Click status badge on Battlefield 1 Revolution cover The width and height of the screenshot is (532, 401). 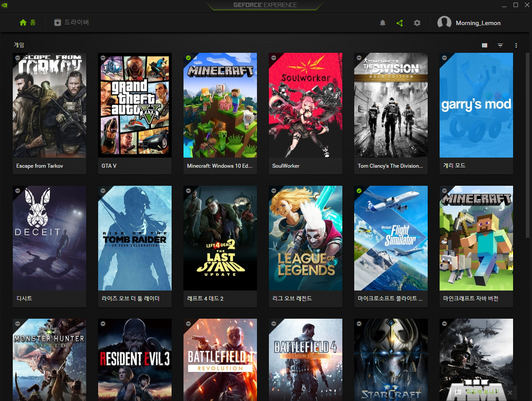(188, 324)
